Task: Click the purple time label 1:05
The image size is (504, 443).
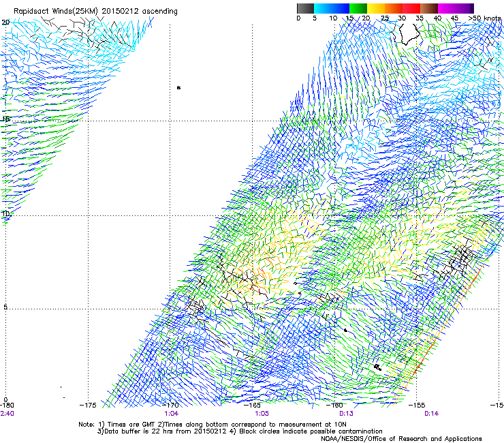Action: 262,414
